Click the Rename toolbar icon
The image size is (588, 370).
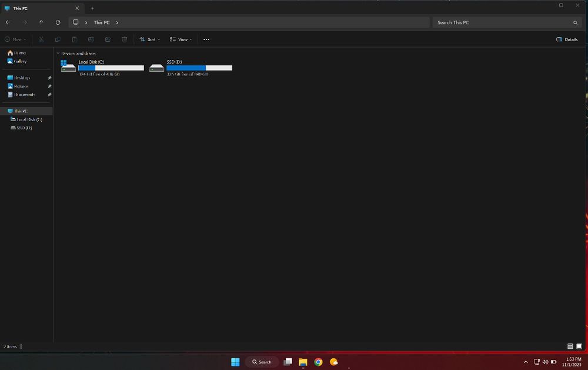click(91, 39)
